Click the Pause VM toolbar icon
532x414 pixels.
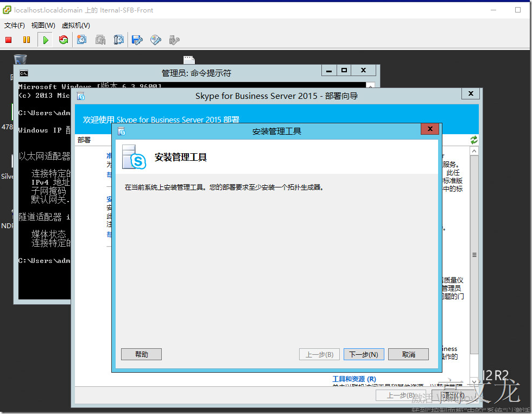(27, 40)
